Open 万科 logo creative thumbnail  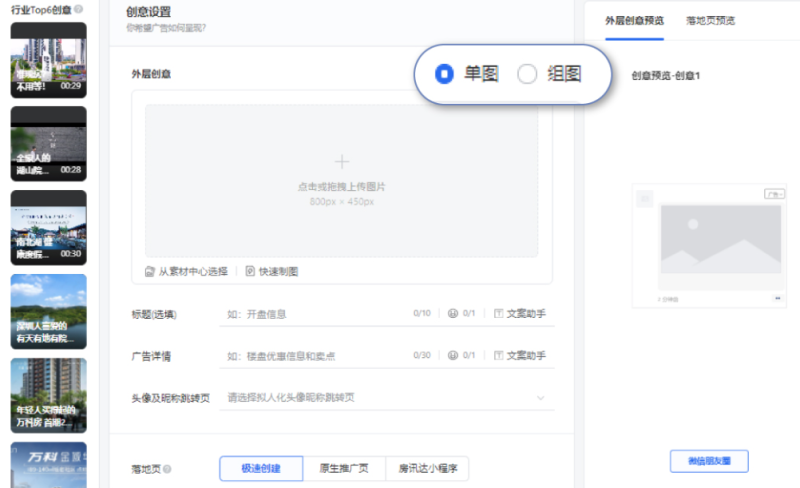pos(48,465)
